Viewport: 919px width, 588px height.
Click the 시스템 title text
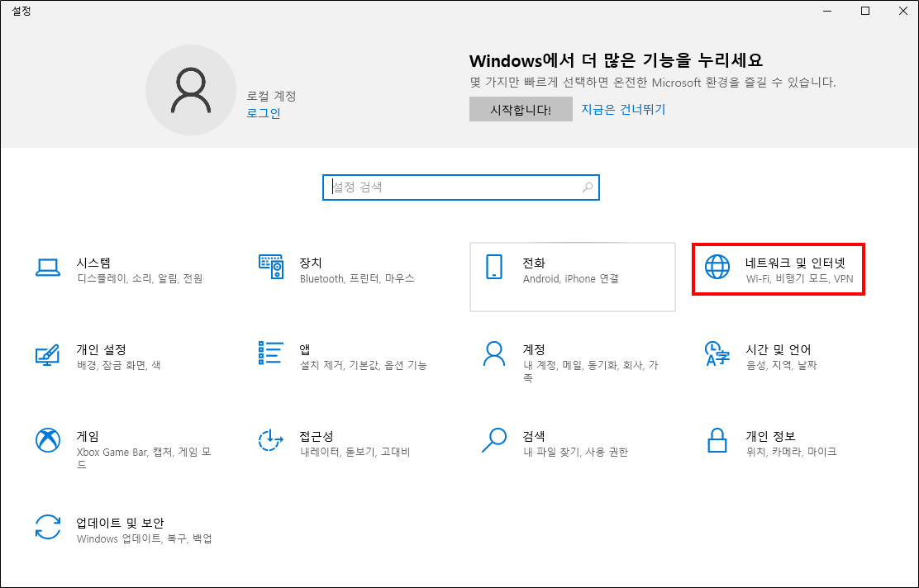pos(93,263)
